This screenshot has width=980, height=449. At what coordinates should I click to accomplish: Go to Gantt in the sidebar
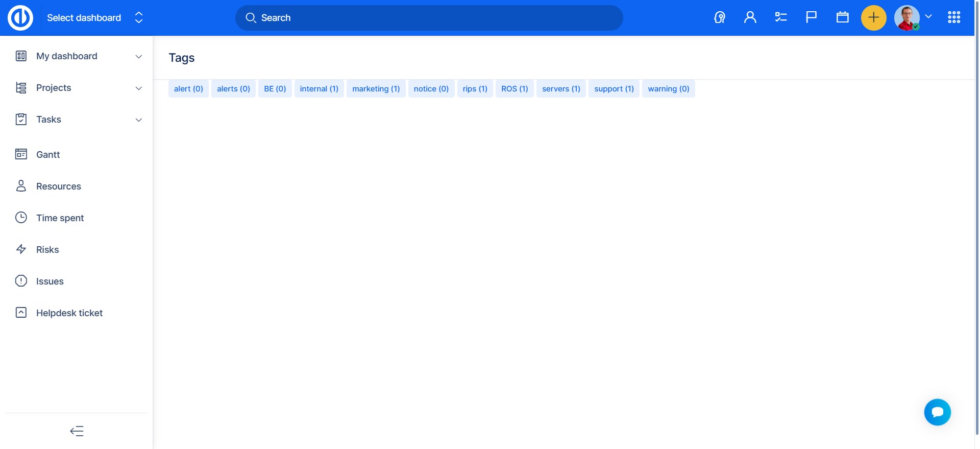tap(48, 155)
